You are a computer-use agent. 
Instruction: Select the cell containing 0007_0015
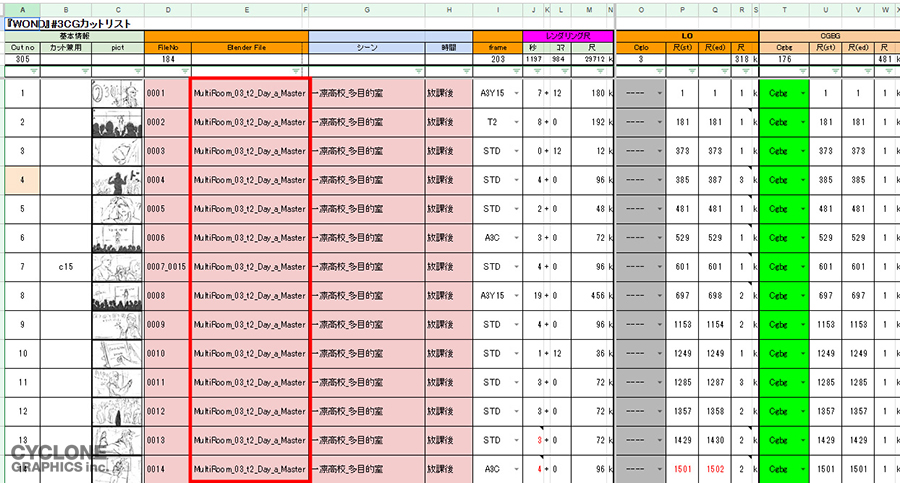[166, 267]
